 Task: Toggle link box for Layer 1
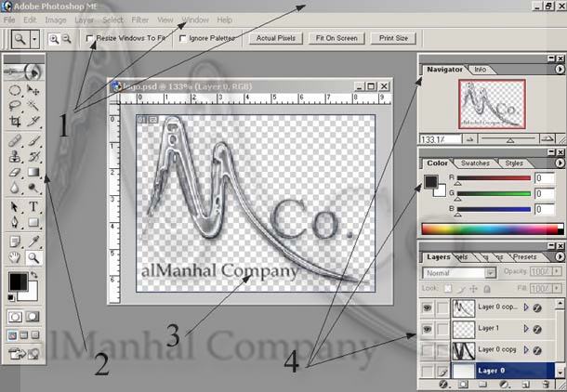[442, 329]
